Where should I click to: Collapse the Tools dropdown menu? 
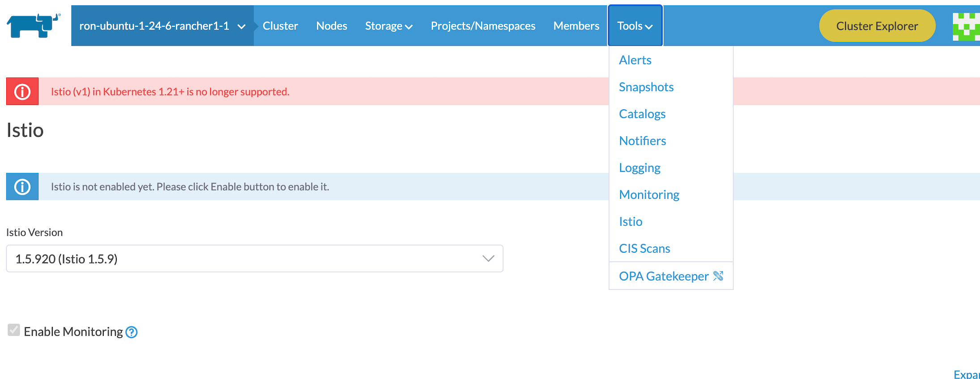635,26
